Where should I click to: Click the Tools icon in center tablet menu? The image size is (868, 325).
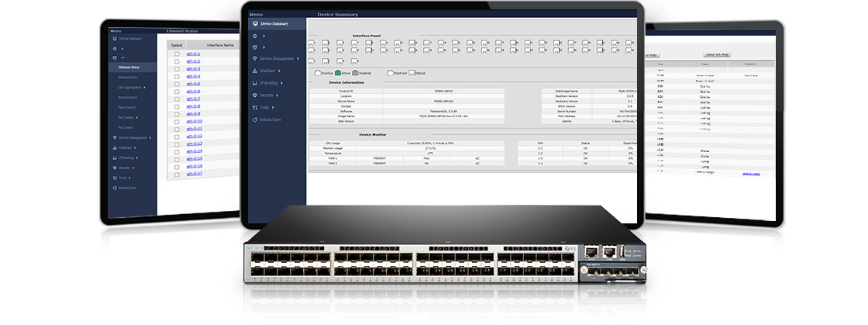(255, 107)
